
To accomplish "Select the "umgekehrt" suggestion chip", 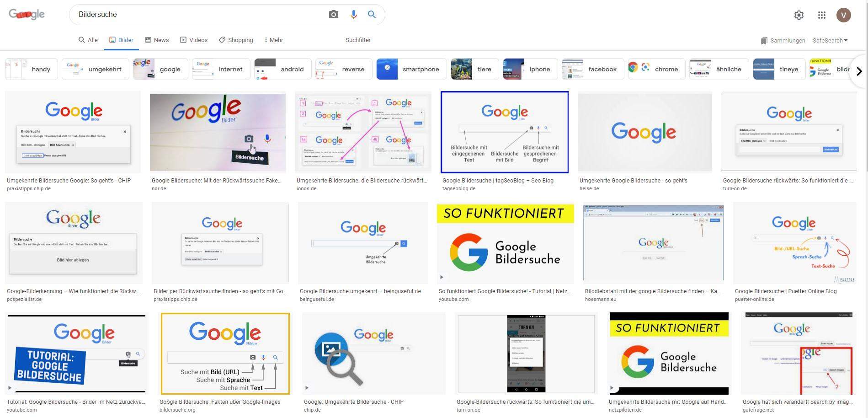I will point(96,69).
